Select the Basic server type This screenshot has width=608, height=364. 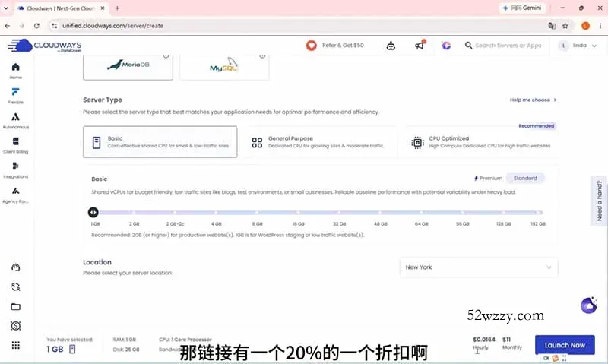pyautogui.click(x=160, y=142)
